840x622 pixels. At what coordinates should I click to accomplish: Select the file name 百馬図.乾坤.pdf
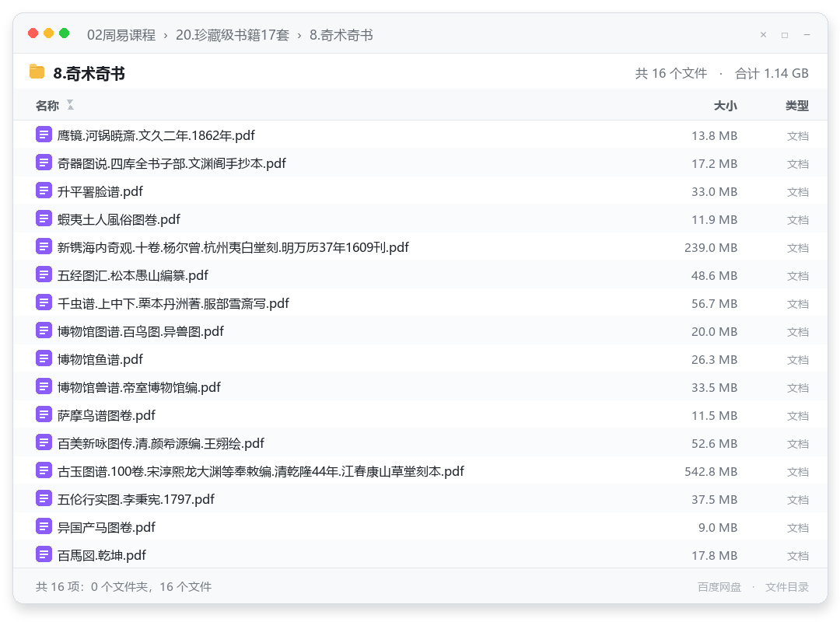[102, 556]
